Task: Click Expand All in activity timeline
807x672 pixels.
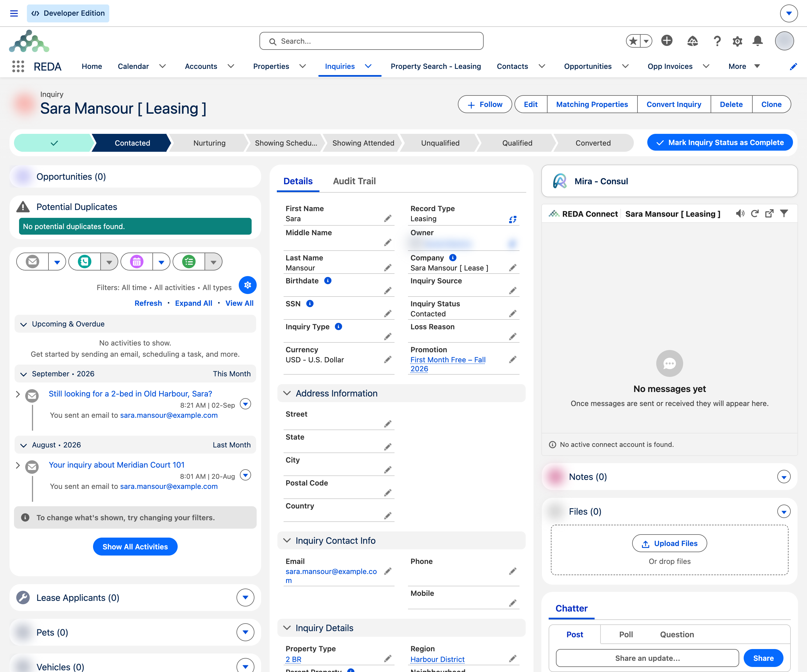Action: [193, 303]
